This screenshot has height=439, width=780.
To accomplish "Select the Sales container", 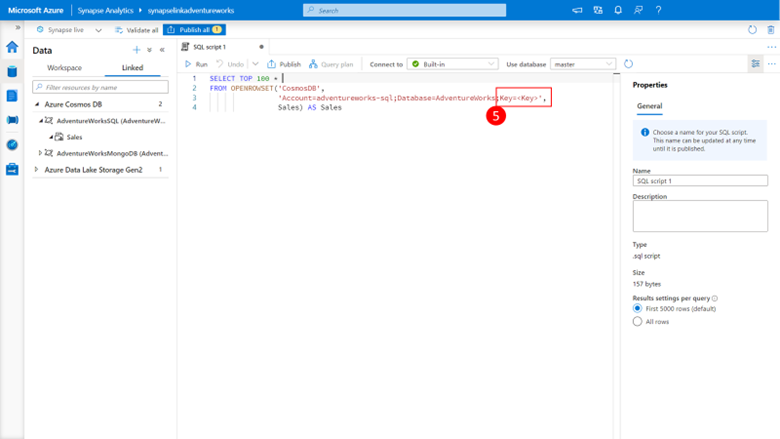I will pos(74,137).
